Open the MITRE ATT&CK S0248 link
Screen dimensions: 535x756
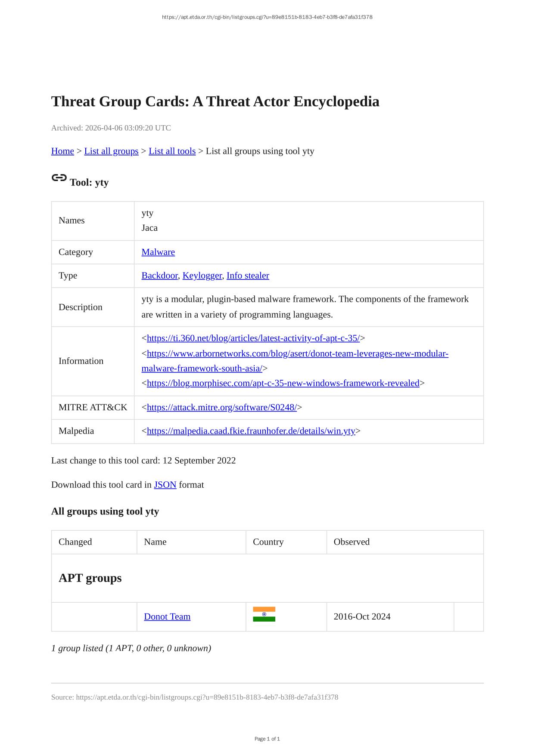[221, 407]
